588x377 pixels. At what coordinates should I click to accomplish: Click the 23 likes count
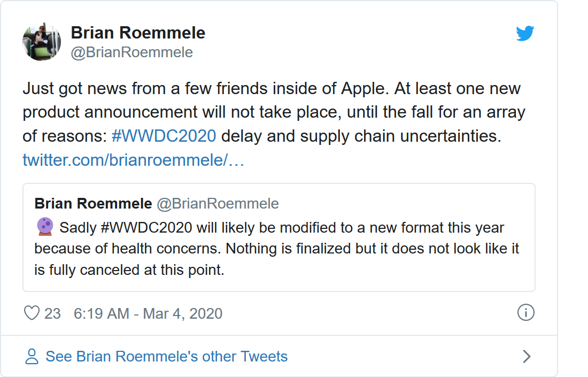pos(52,313)
